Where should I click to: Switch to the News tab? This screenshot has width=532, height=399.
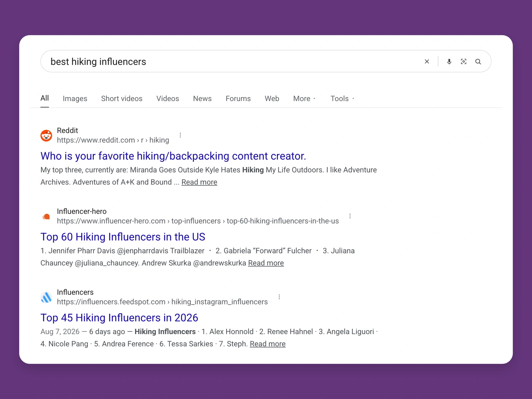pos(202,98)
